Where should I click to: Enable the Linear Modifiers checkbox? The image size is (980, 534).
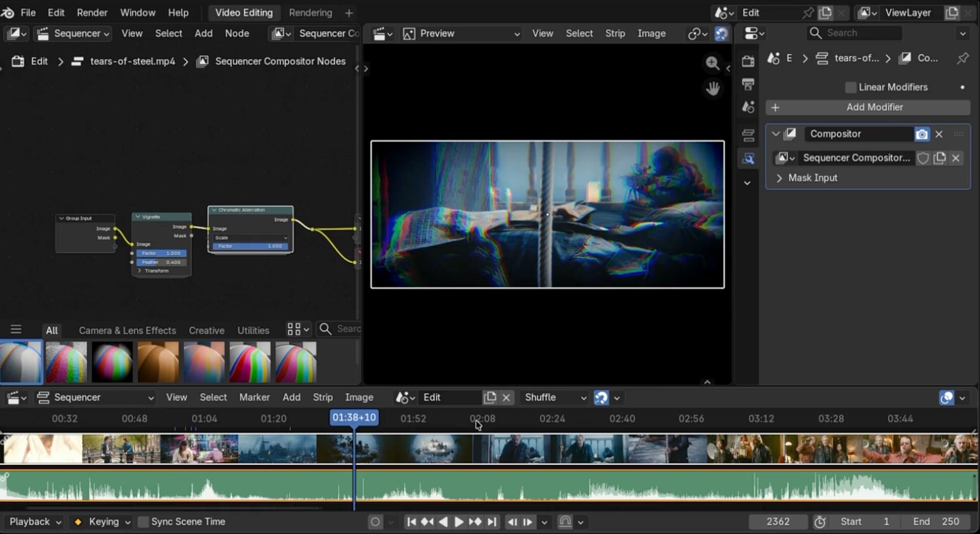pyautogui.click(x=851, y=87)
